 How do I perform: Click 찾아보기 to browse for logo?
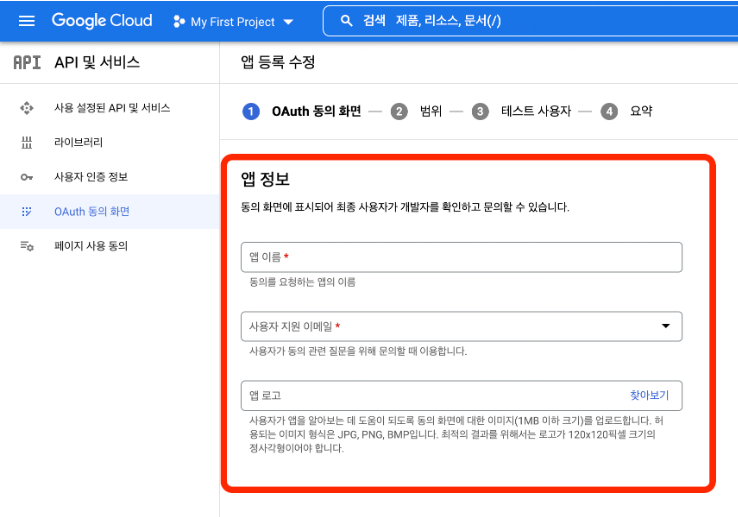pos(649,396)
